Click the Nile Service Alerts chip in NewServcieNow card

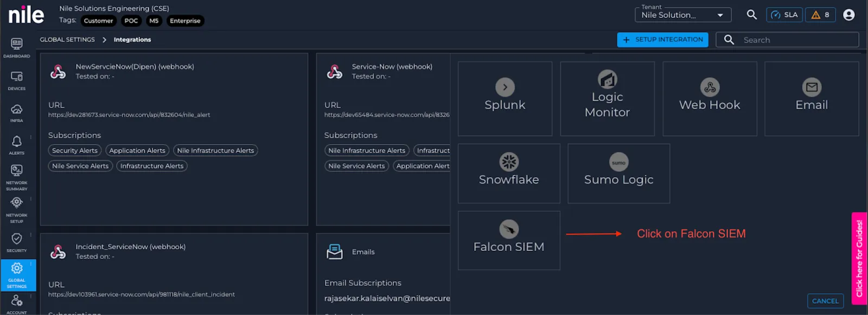pyautogui.click(x=80, y=166)
